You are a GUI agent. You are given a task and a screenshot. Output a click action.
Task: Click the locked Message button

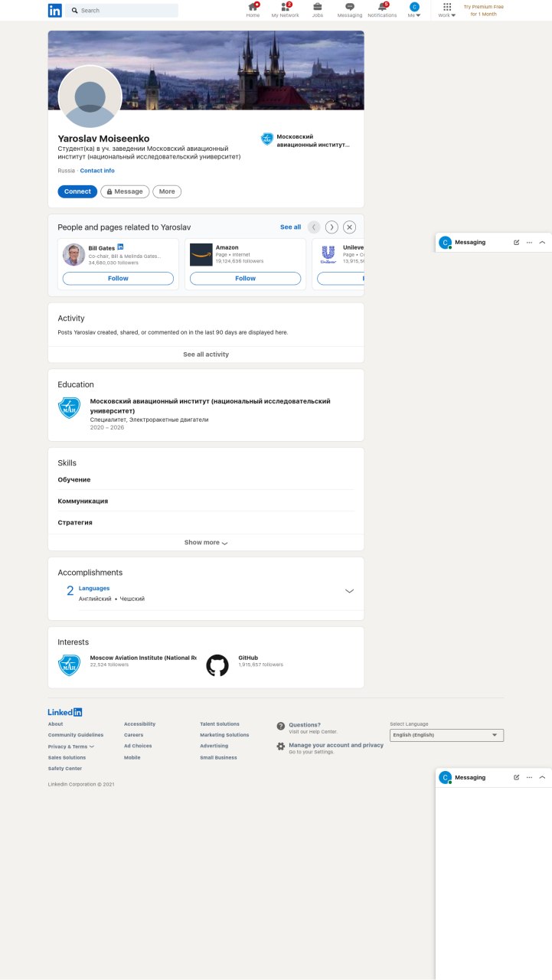[125, 191]
